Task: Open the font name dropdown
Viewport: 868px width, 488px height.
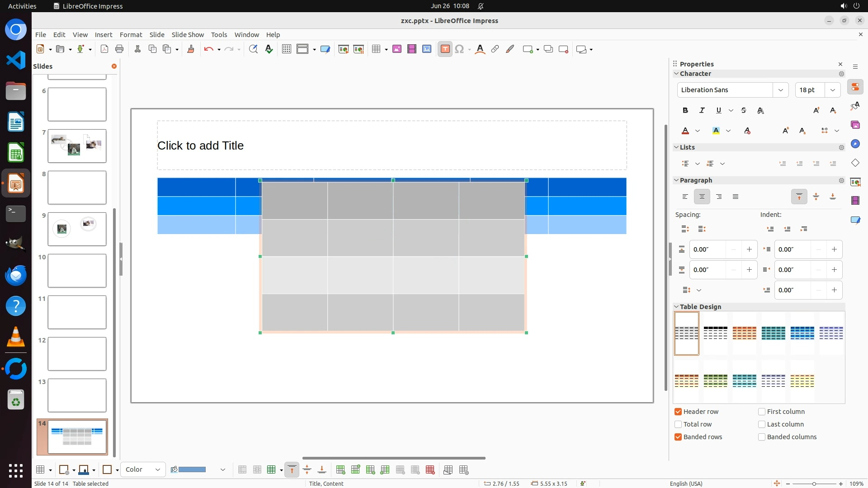Action: coord(780,90)
